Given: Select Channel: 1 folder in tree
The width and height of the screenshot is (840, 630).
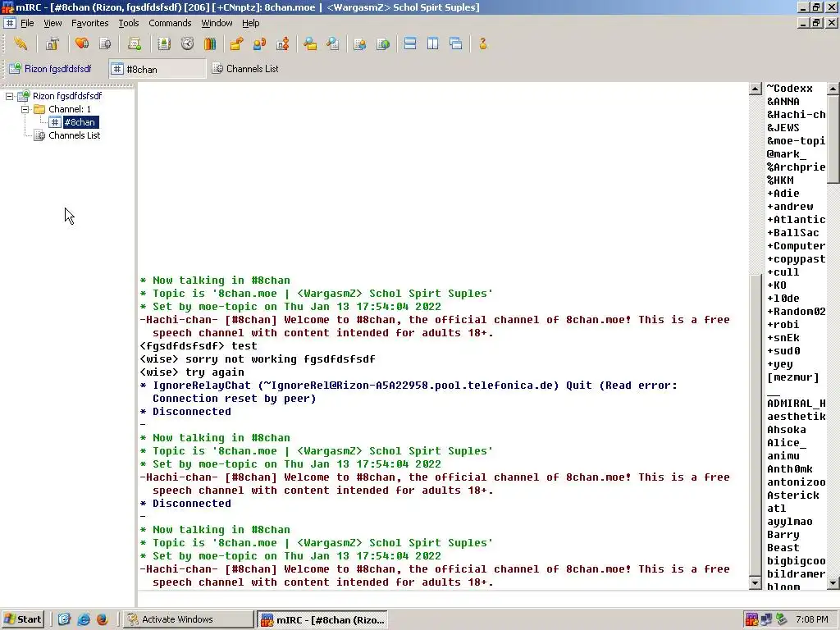Looking at the screenshot, I should point(70,109).
